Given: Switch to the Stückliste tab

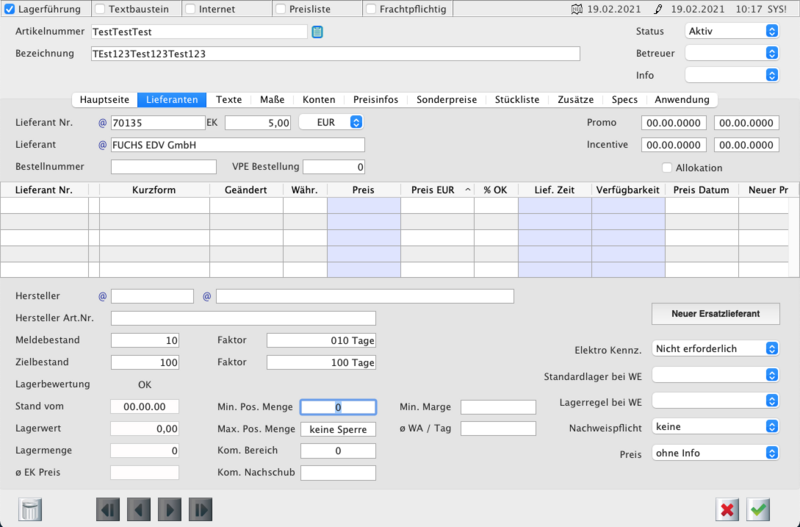Looking at the screenshot, I should 517,99.
